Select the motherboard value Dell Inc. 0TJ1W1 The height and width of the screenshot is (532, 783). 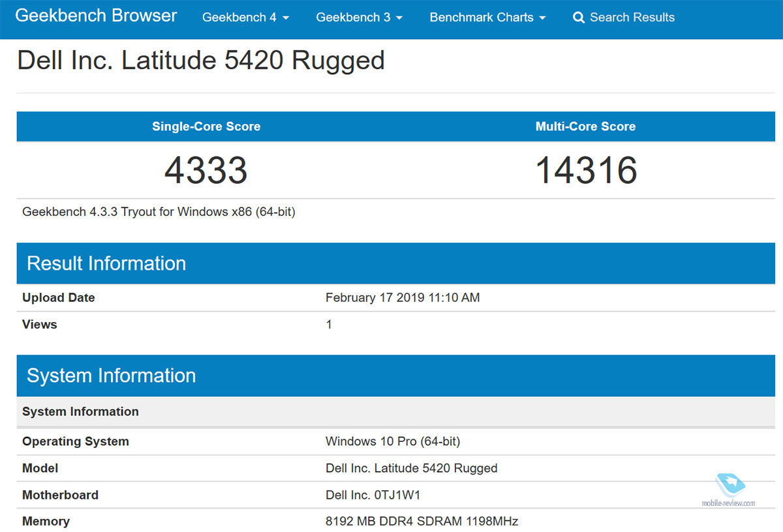click(x=373, y=495)
